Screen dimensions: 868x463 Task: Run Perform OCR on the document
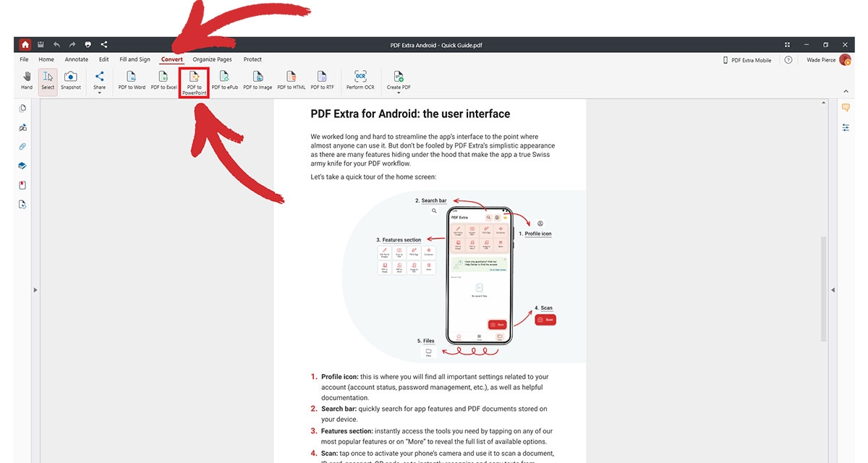pos(360,81)
